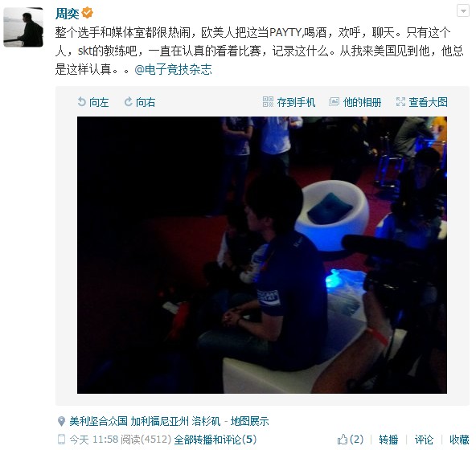476x450 pixels.
Task: Click the mobile phone source icon
Action: 61,439
